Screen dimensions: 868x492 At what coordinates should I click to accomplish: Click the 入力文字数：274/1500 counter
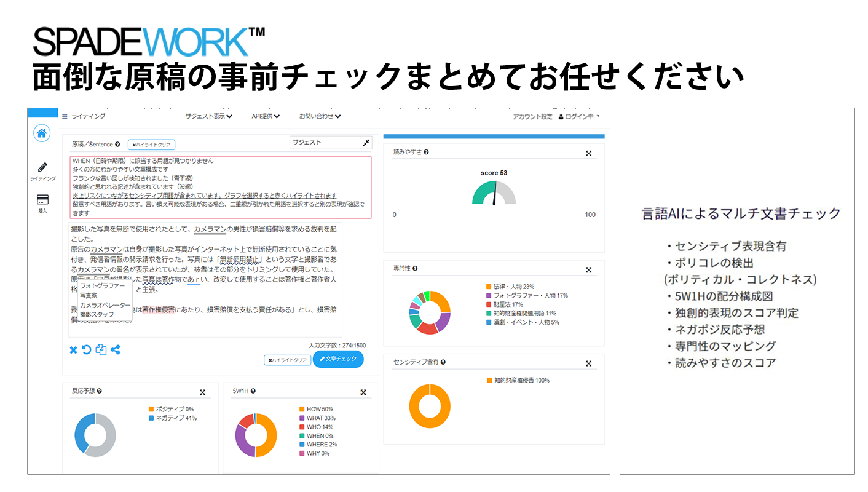pyautogui.click(x=337, y=346)
